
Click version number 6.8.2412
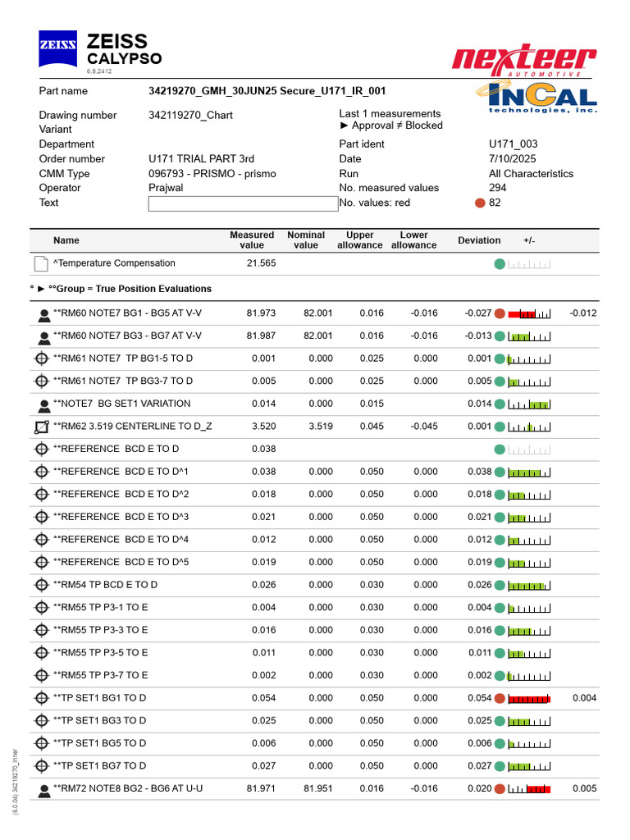99,71
